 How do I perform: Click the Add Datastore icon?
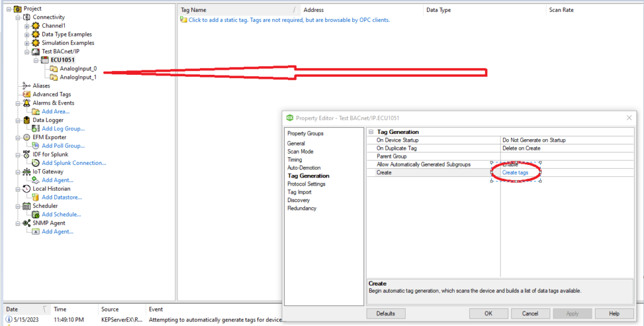36,198
